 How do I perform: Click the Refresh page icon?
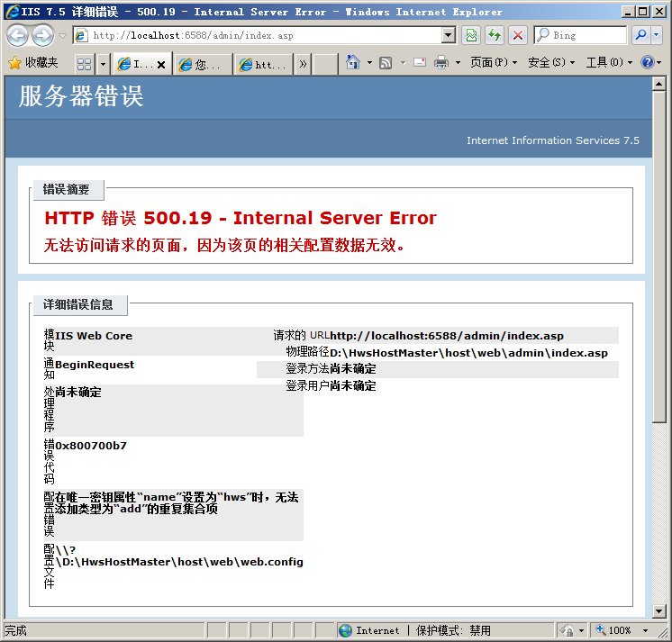pos(495,35)
